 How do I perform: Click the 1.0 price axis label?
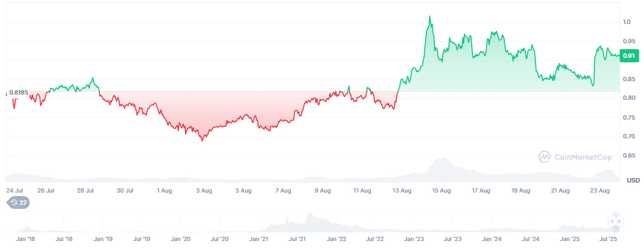tap(626, 22)
